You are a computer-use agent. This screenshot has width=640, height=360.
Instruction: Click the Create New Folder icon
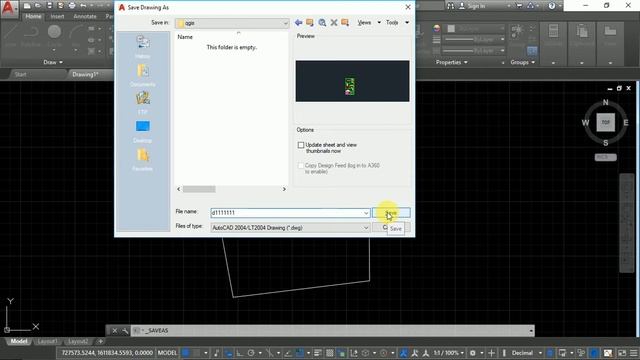coord(345,22)
